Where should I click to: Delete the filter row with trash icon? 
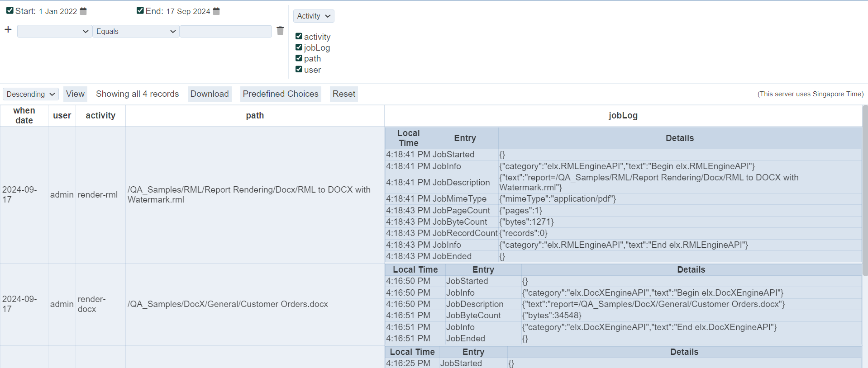point(280,31)
